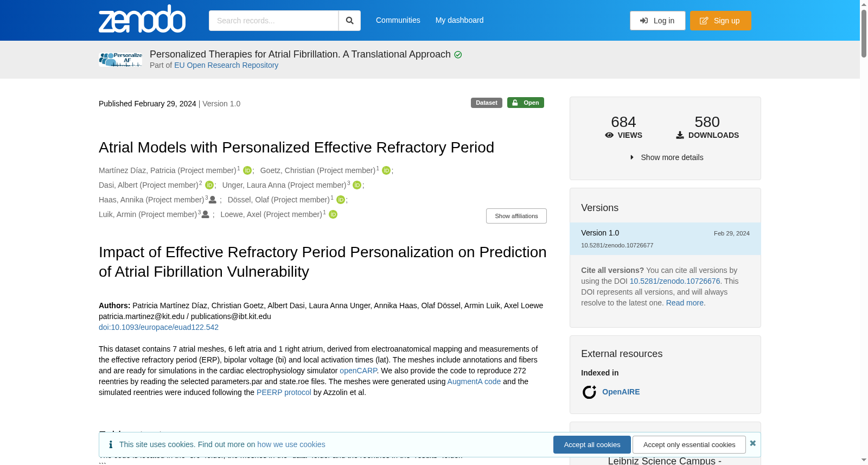868x465 pixels.
Task: Open Patricia Martínez Díaz's ORCID icon
Action: [247, 170]
